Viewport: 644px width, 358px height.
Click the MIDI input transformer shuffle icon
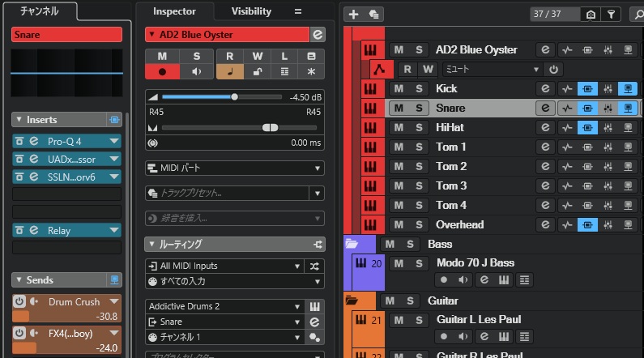pyautogui.click(x=314, y=266)
